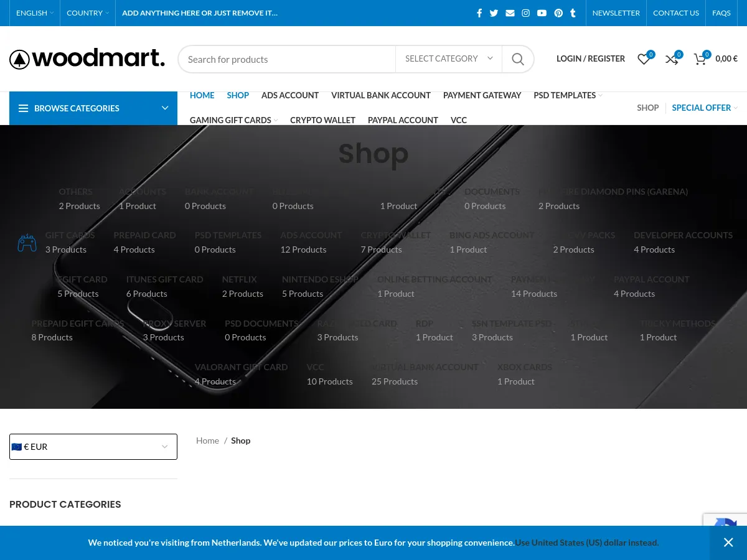Open the Payment Gateway menu item
This screenshot has width=747, height=560.
point(482,95)
